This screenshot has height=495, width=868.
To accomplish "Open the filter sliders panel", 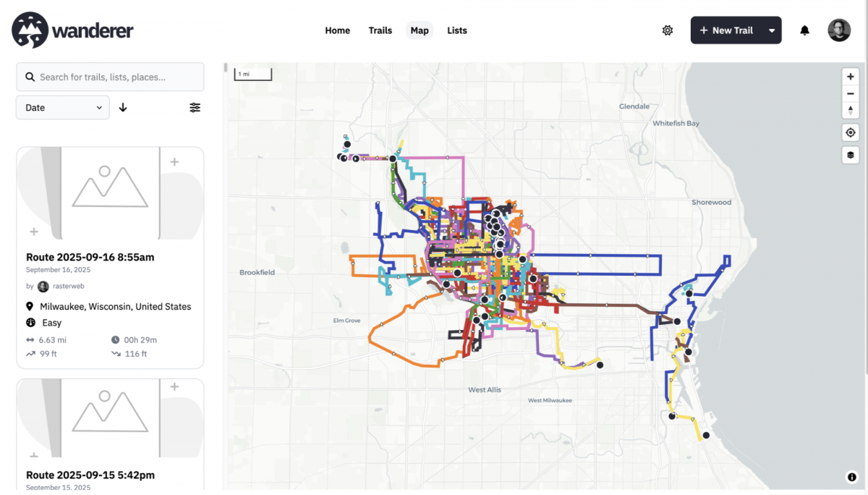I will coord(195,107).
